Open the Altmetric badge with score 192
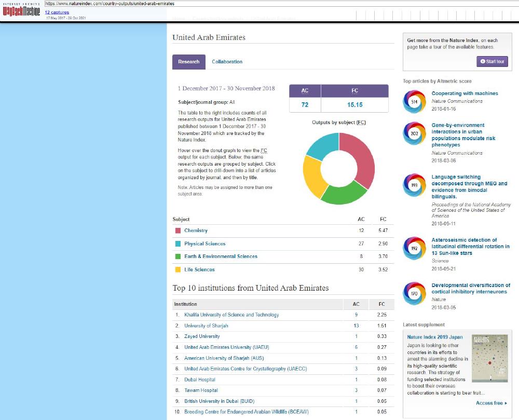The image size is (519, 420). [414, 248]
